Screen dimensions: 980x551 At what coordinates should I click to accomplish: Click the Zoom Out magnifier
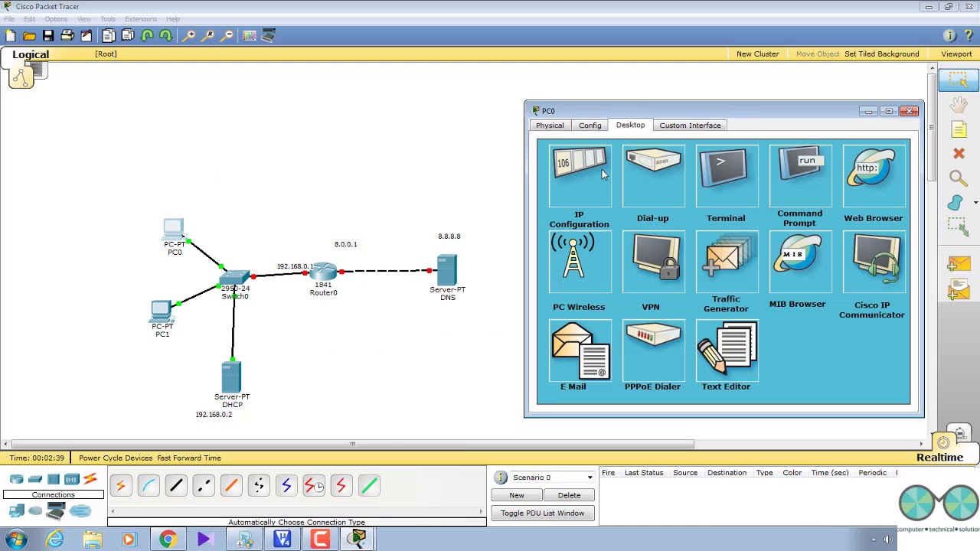tap(227, 35)
